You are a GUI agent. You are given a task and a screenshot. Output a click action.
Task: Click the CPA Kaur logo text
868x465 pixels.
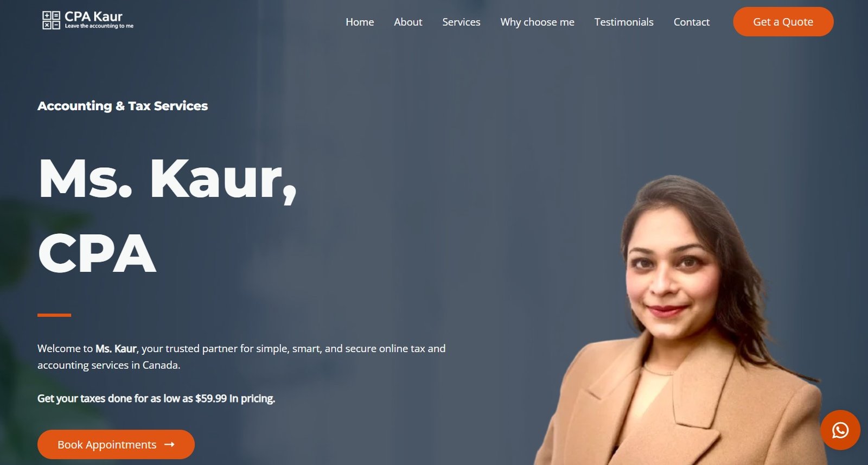pos(93,16)
